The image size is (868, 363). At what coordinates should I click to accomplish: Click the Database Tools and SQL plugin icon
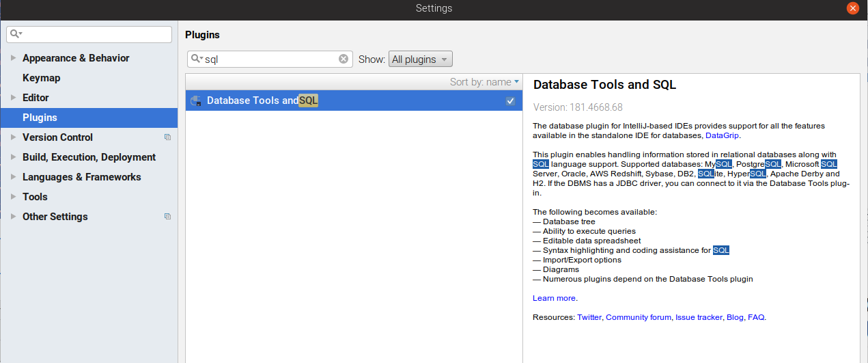(x=196, y=101)
